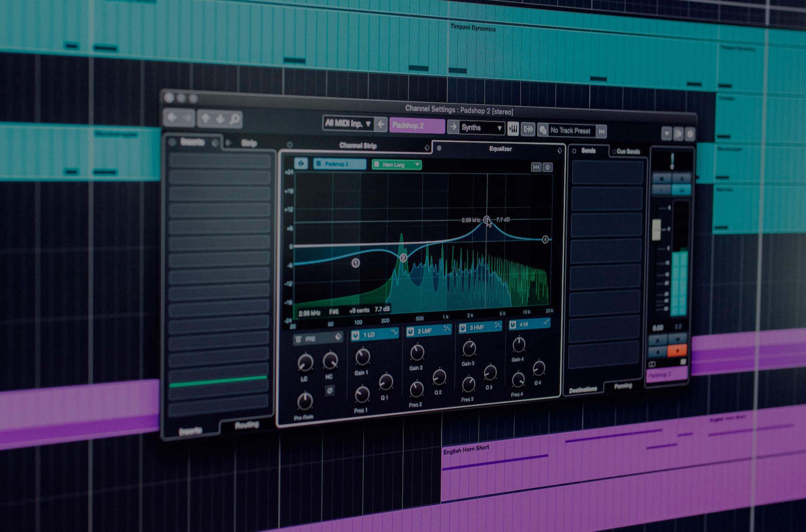This screenshot has height=532, width=806.
Task: Toggle the PRE section bypass
Action: 299,340
